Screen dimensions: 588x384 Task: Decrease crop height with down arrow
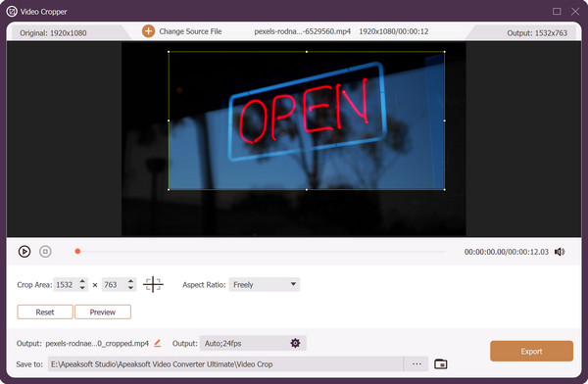(x=130, y=288)
